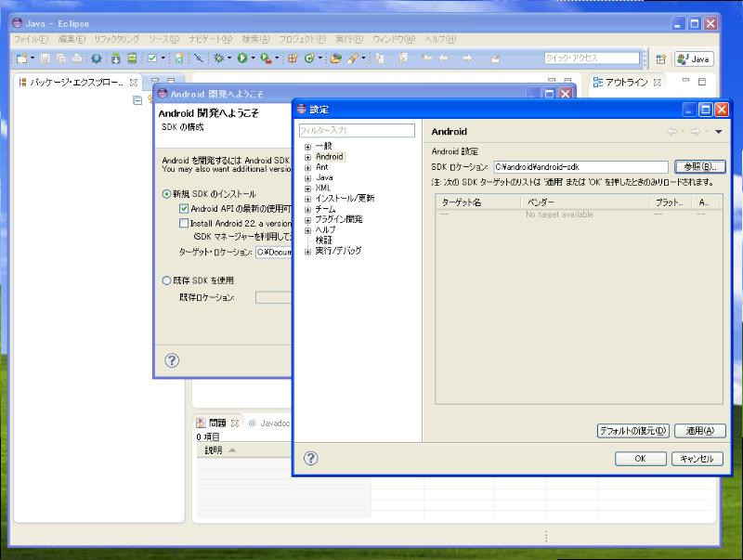Open the リファクタリング menu

tap(117, 39)
